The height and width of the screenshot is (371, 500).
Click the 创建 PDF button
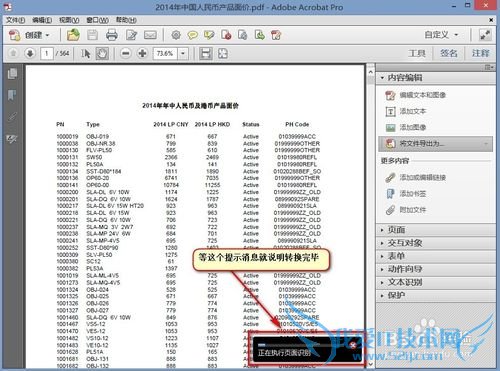[x=29, y=35]
